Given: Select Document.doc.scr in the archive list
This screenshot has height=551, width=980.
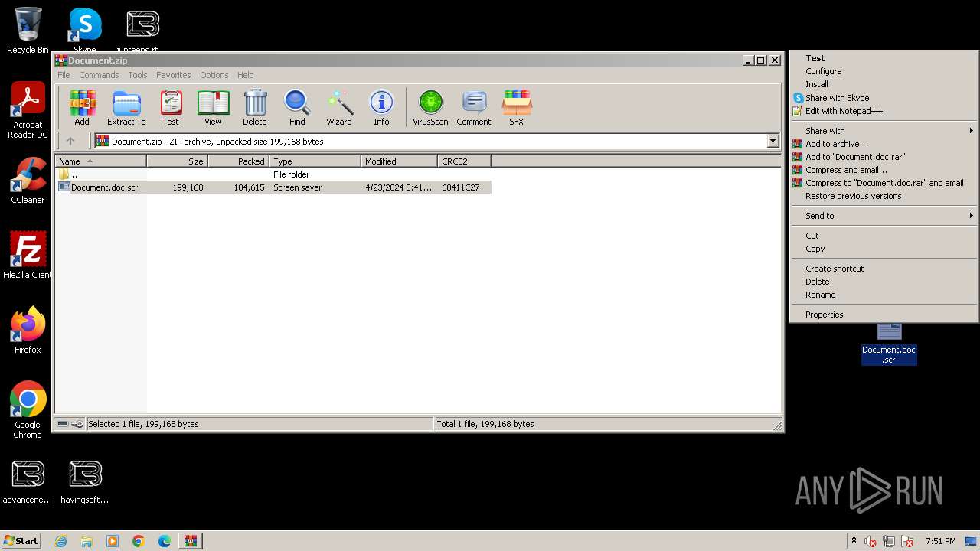Looking at the screenshot, I should tap(273, 187).
